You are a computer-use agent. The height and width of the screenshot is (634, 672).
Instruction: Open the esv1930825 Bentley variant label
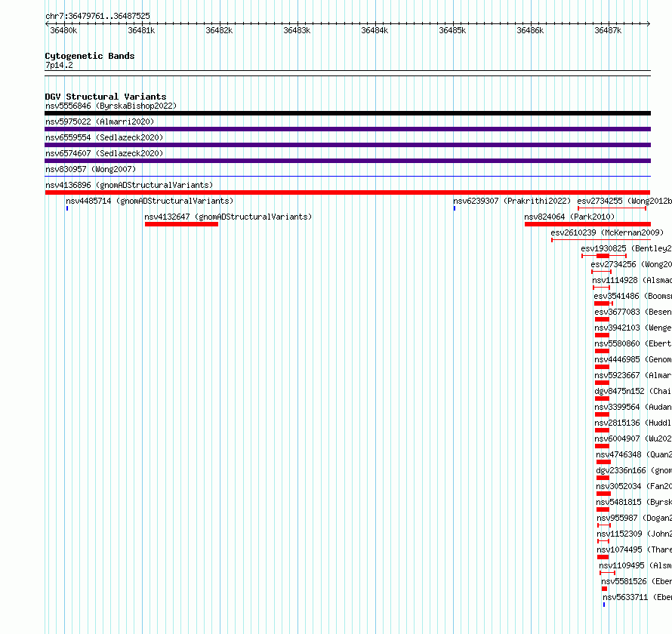click(626, 248)
